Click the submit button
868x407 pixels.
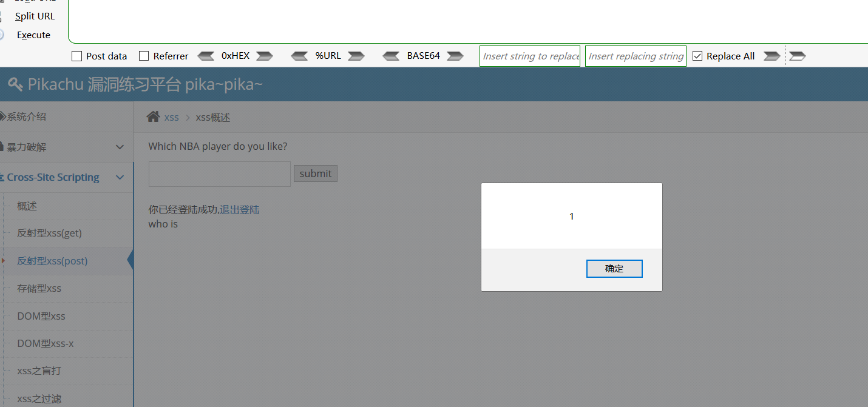click(316, 173)
